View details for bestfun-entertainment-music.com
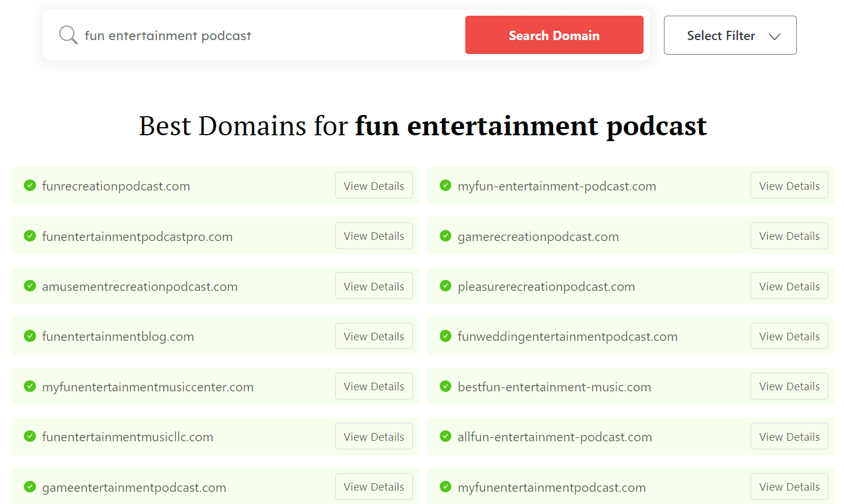The image size is (844, 504). pyautogui.click(x=789, y=386)
